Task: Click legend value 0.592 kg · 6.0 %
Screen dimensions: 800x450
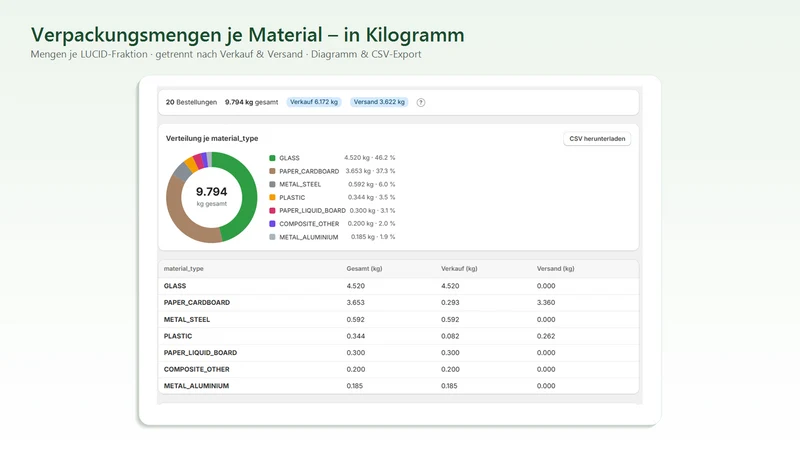Action: pos(371,184)
